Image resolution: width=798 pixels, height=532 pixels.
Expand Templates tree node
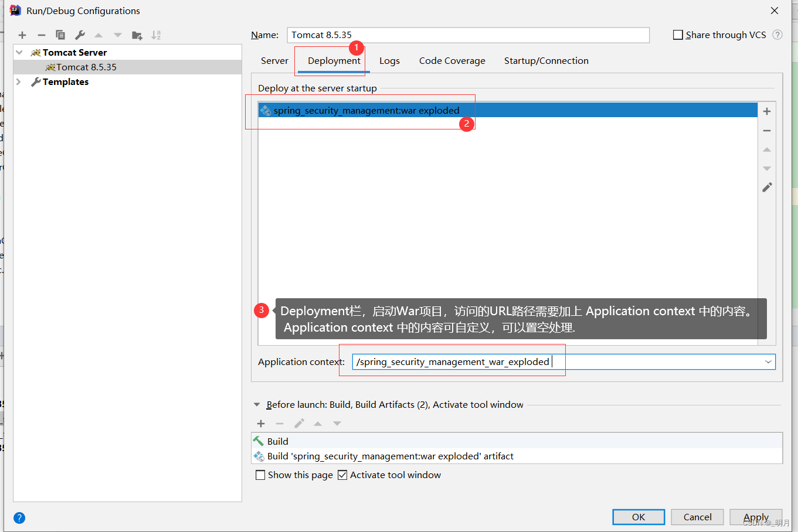(x=19, y=82)
